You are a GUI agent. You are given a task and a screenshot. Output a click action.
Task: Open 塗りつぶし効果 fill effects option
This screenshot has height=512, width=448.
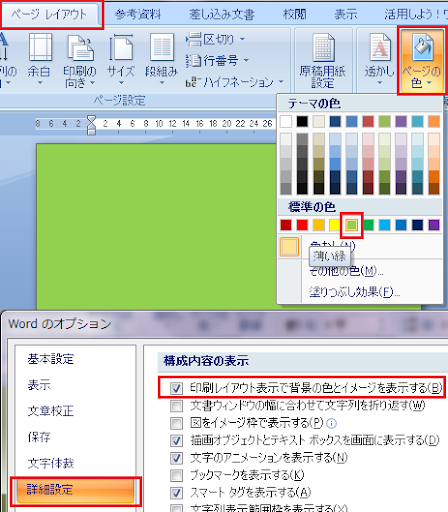pos(354,292)
